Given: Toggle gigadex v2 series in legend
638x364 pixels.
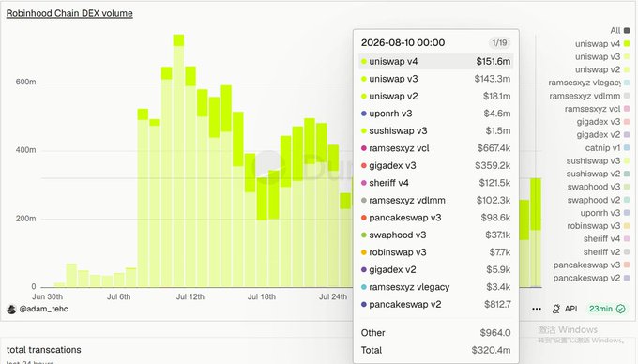Looking at the screenshot, I should coord(603,134).
